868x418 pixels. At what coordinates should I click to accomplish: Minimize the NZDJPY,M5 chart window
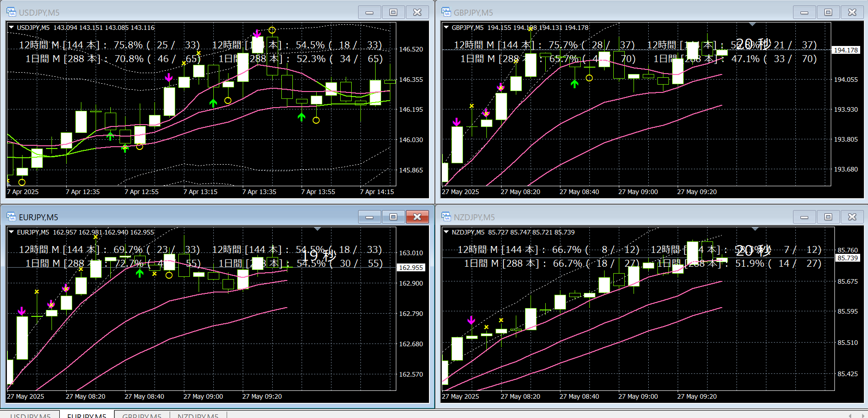pyautogui.click(x=805, y=217)
